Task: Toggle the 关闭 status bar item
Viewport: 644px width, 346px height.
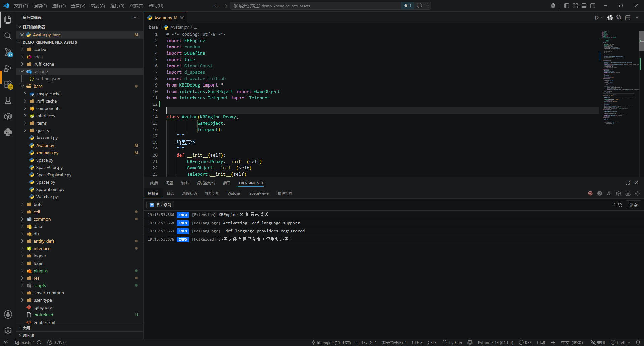Action: click(598, 342)
